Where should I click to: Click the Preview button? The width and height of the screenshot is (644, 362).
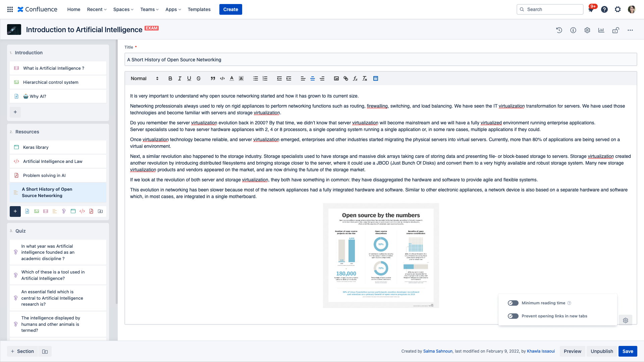point(573,351)
